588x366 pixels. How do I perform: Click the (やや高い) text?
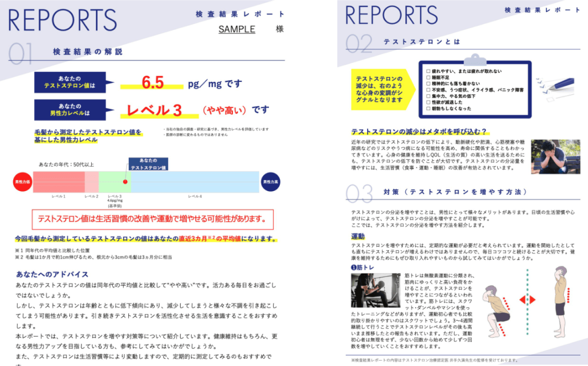coord(224,110)
